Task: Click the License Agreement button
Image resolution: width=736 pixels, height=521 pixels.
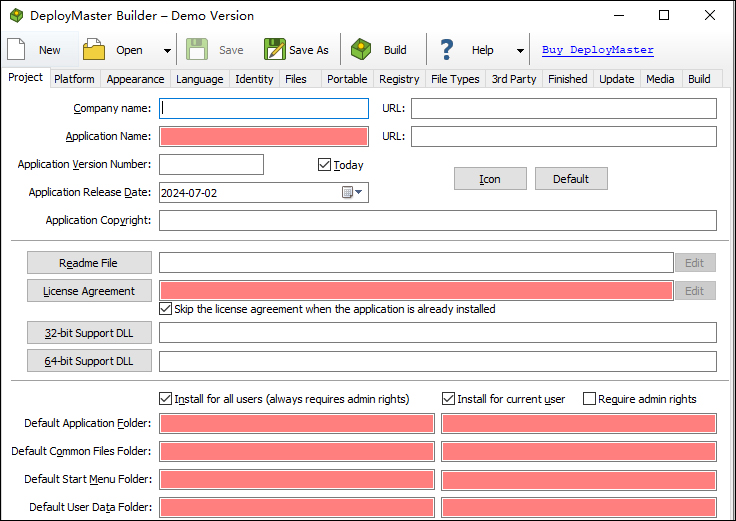Action: point(89,291)
